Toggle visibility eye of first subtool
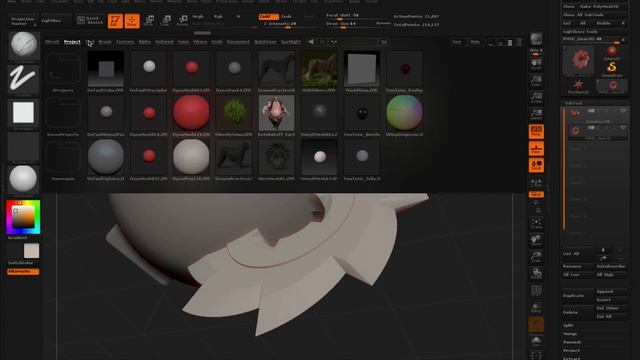The height and width of the screenshot is (360, 640). coord(623,111)
